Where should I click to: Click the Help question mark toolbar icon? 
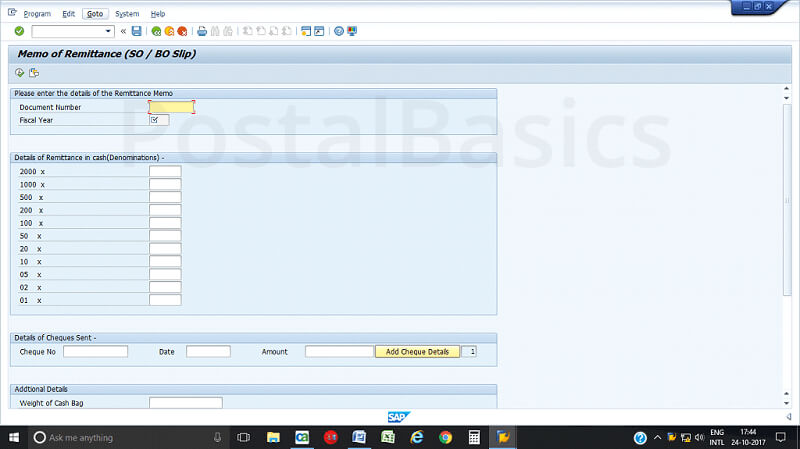[339, 31]
